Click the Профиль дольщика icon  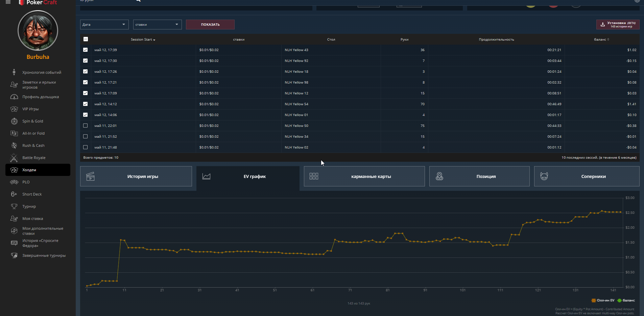[x=14, y=97]
